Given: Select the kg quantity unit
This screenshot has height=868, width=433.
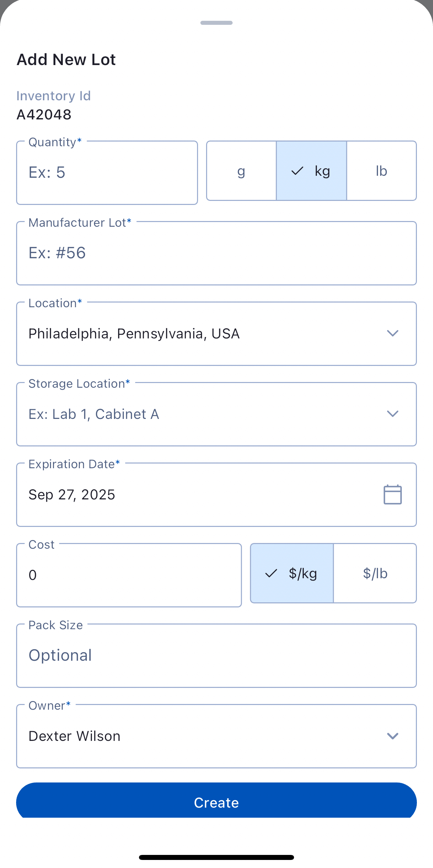Looking at the screenshot, I should [311, 171].
